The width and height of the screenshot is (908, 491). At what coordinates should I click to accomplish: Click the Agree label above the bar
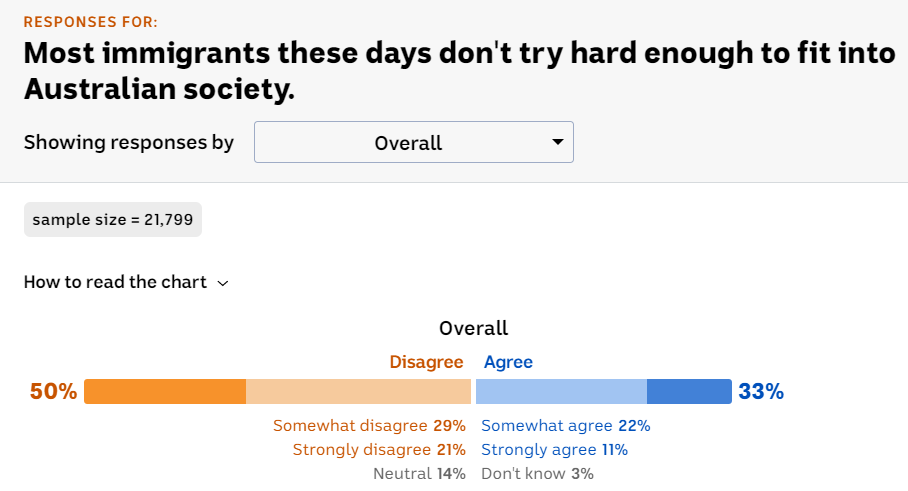coord(508,362)
